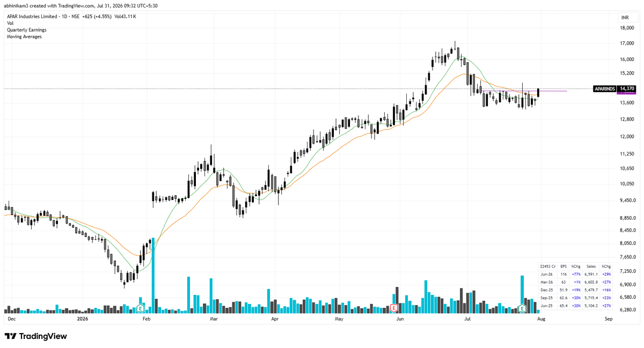Click the Sep label on the time axis
Screen dimensions: 644x348
point(608,319)
